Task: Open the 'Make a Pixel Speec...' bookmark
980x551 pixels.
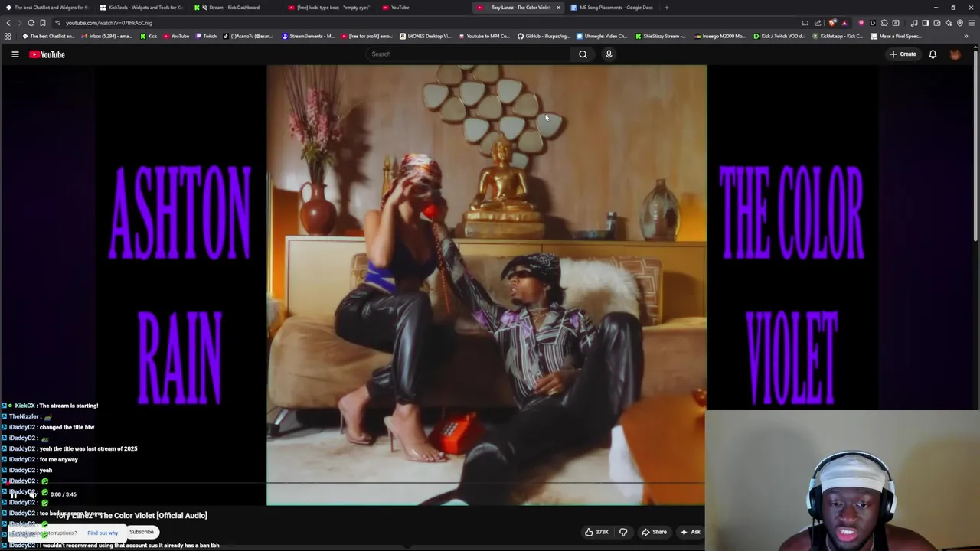Action: (897, 36)
